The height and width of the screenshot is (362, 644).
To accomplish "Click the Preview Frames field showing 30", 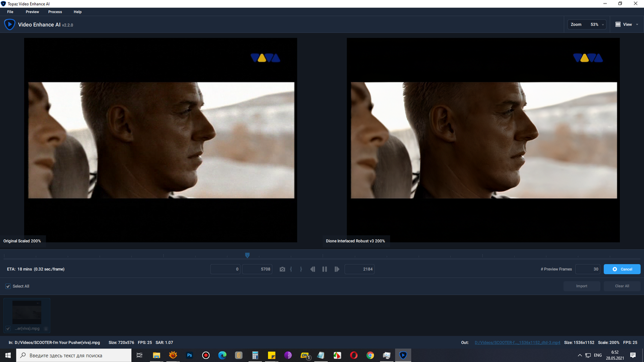I will coord(588,269).
